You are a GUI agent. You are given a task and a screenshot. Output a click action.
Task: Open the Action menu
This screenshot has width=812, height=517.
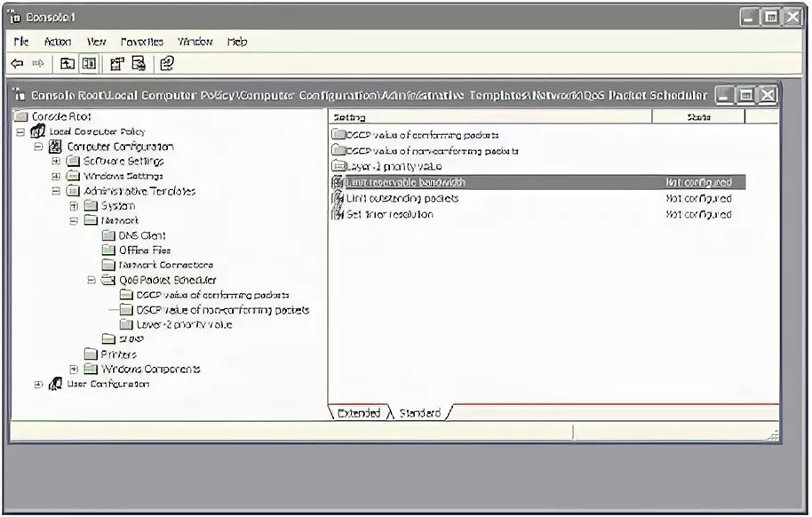point(58,42)
